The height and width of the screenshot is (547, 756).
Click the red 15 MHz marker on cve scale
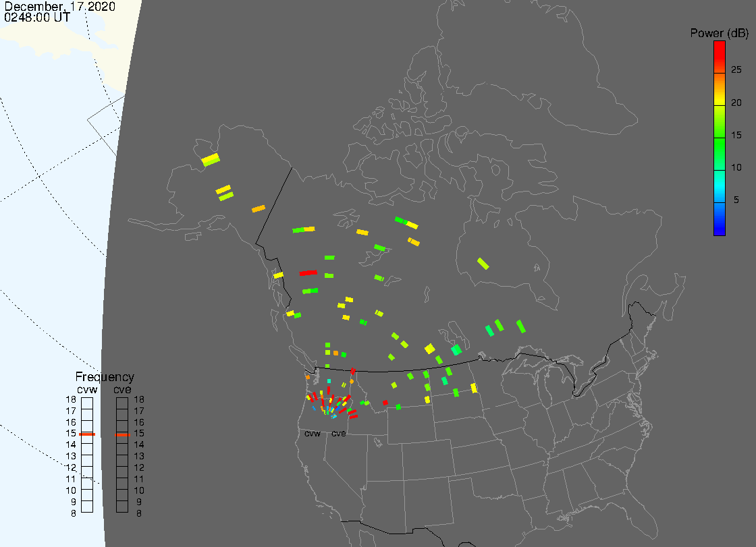(122, 434)
